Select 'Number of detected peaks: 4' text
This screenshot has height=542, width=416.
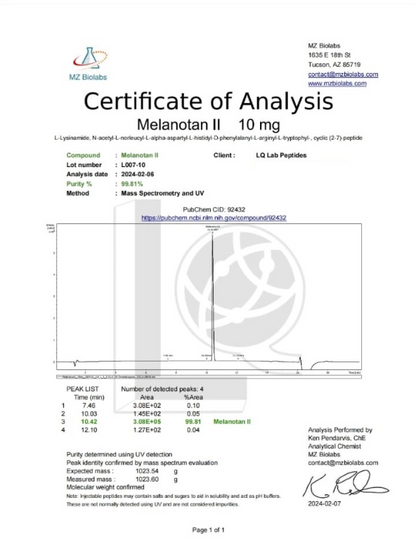point(162,389)
